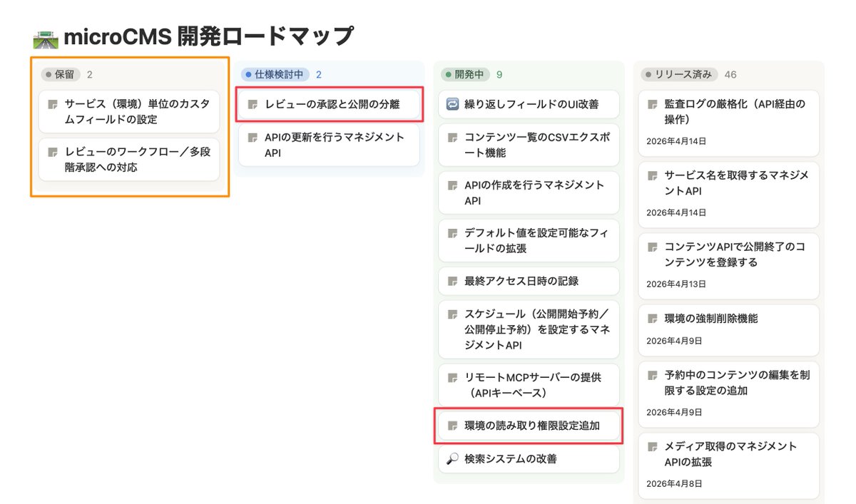
Task: Click the count 2 beside 保留
Action: [89, 74]
